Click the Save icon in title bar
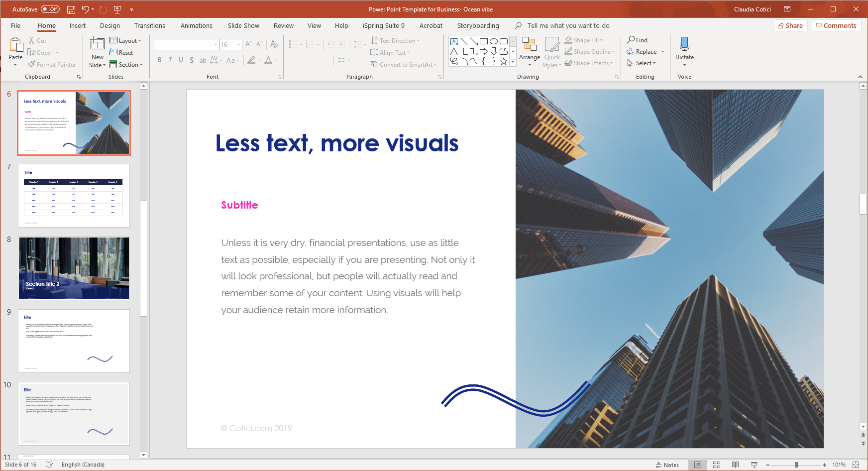 click(71, 9)
